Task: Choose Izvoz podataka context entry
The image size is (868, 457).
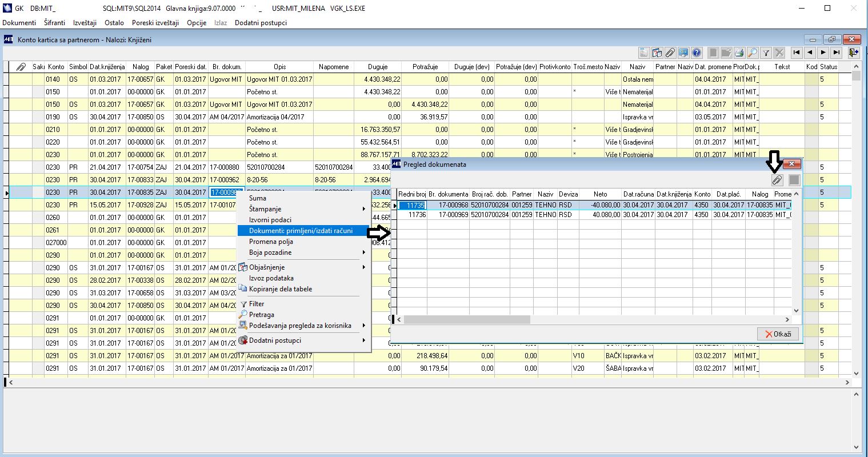Action: pyautogui.click(x=304, y=278)
